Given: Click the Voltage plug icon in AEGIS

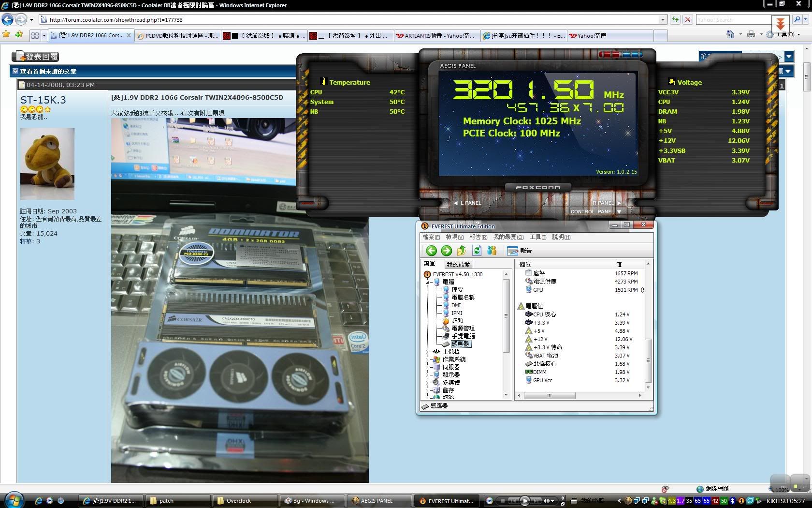Looking at the screenshot, I should point(672,82).
